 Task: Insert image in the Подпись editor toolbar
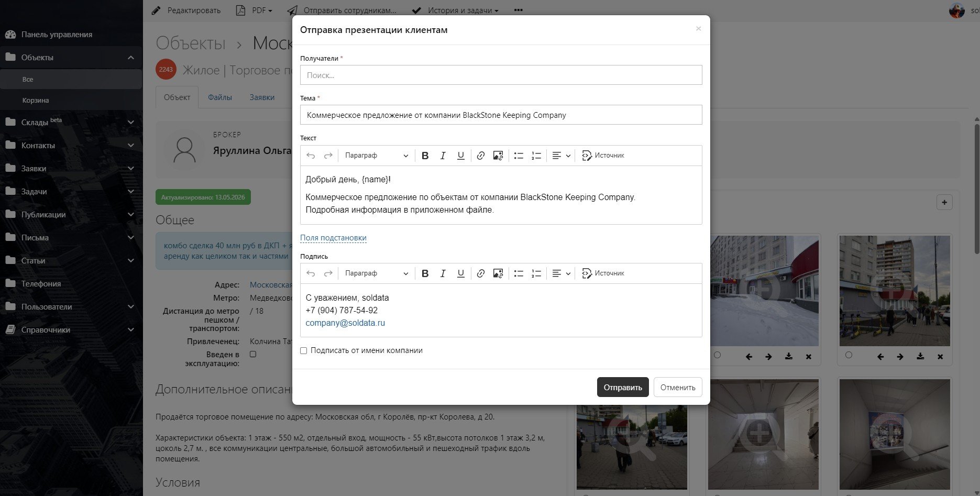498,273
